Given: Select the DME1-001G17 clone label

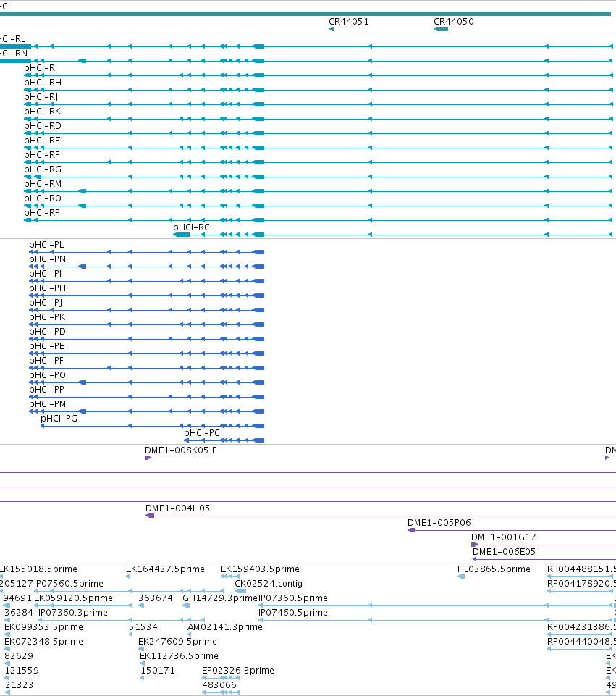Looking at the screenshot, I should click(503, 537).
